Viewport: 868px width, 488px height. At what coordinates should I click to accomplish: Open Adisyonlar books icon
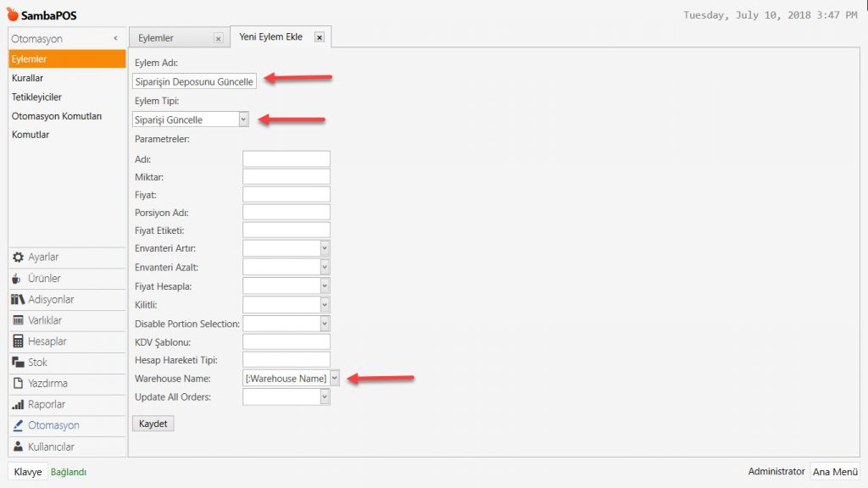pos(18,300)
